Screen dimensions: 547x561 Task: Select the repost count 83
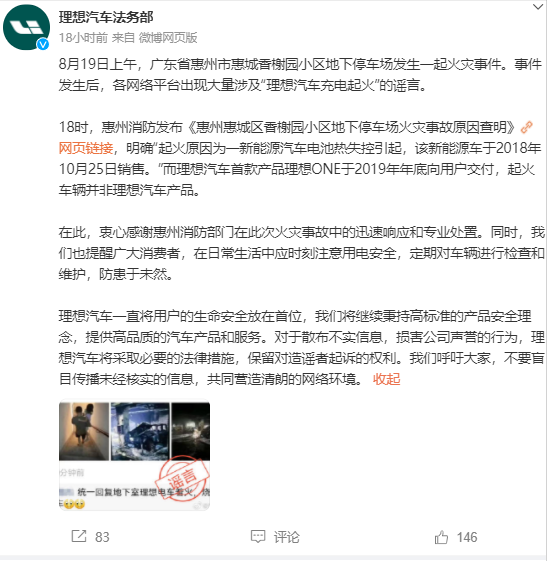point(102,537)
